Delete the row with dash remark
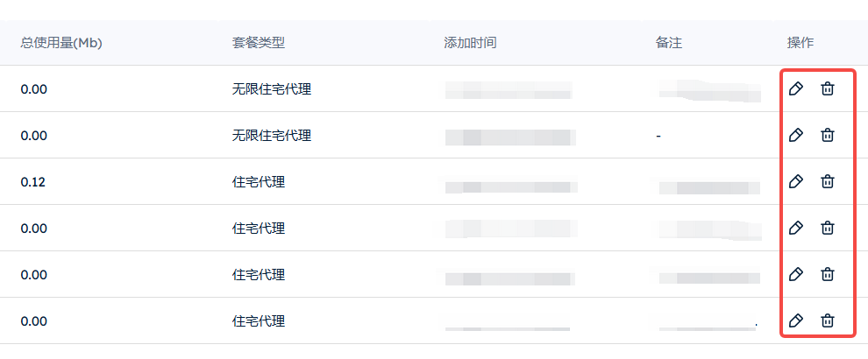The image size is (868, 359). [x=827, y=135]
